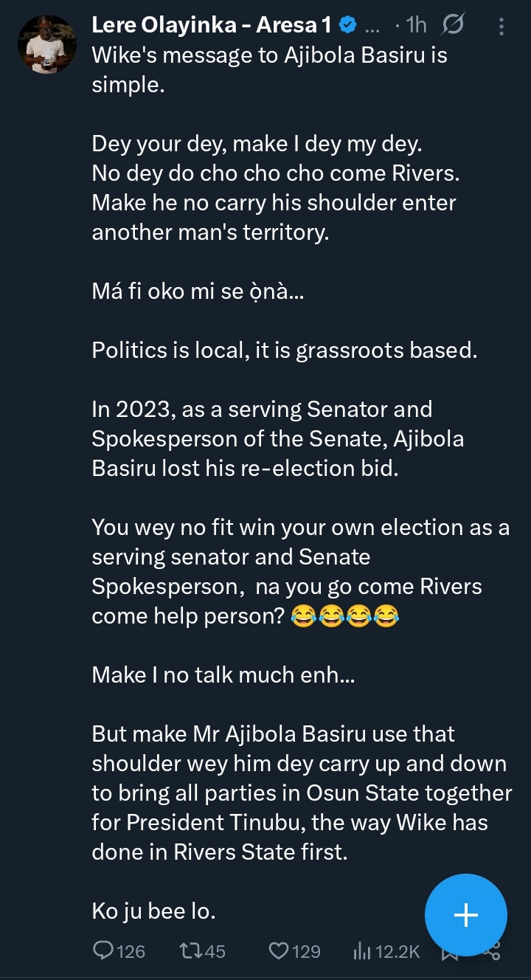Tap the blue verified badge
This screenshot has width=531, height=980.
(348, 26)
